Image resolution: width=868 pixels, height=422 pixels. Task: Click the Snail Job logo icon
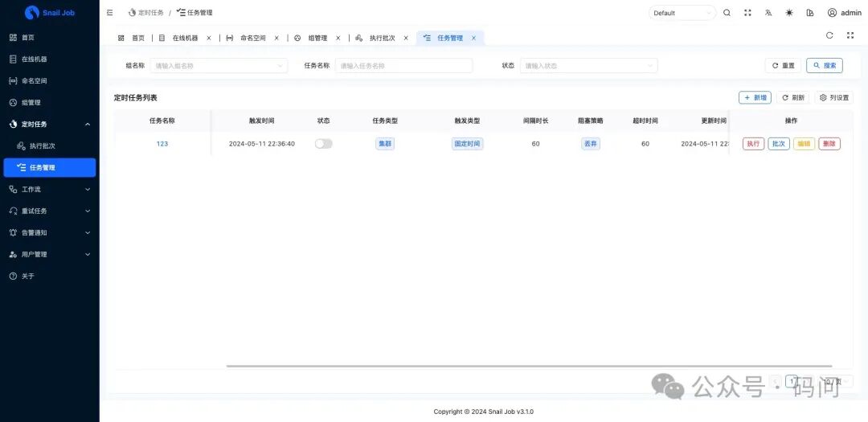[32, 12]
